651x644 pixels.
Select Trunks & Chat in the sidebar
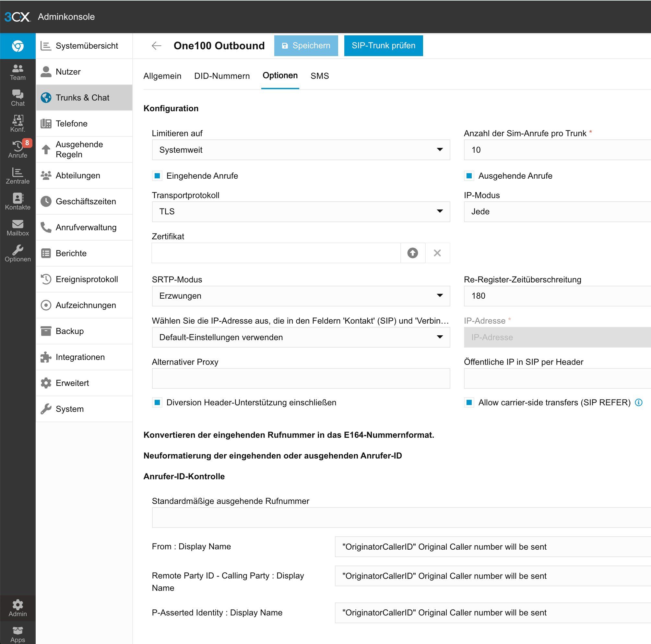point(84,98)
